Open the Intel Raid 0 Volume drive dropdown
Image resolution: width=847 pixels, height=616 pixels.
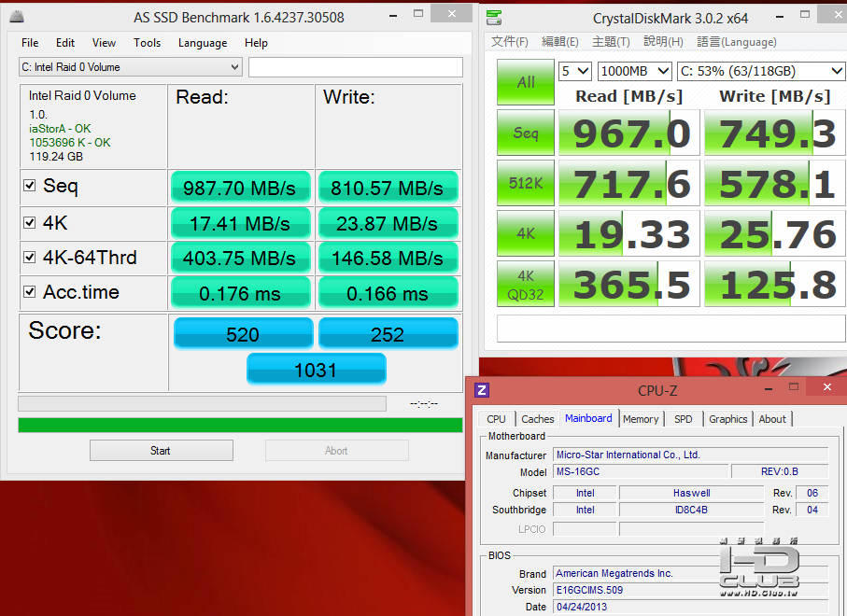pyautogui.click(x=130, y=67)
